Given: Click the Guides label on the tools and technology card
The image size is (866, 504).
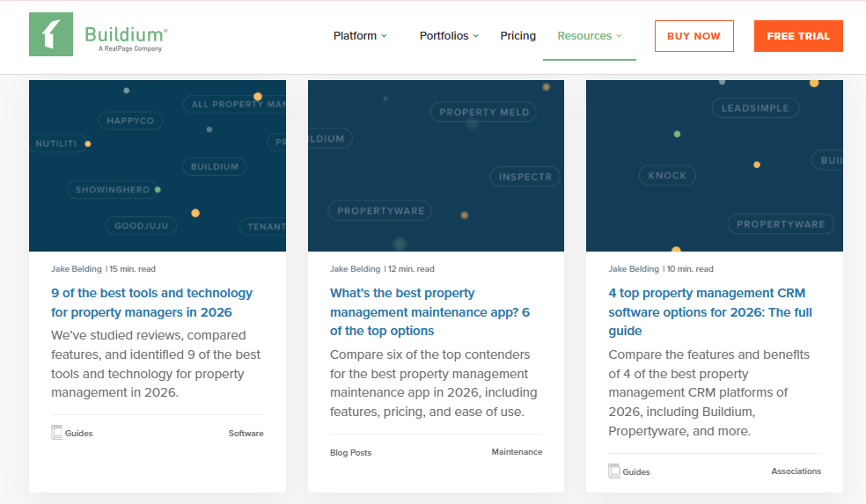Looking at the screenshot, I should (79, 434).
